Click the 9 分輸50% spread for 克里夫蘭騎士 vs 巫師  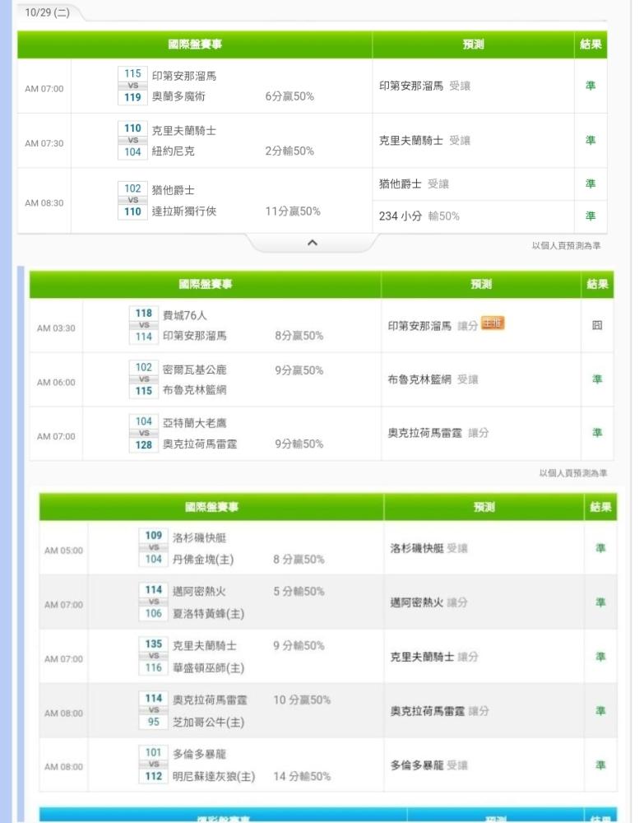tap(299, 645)
